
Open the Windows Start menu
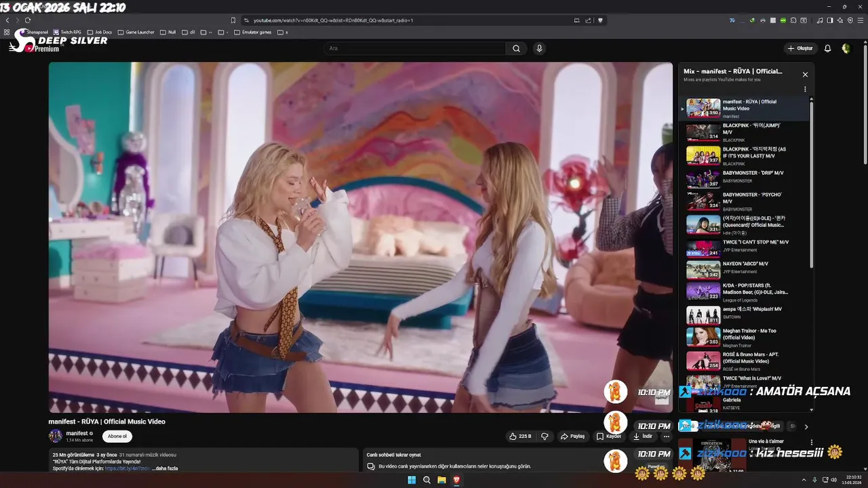pos(411,480)
